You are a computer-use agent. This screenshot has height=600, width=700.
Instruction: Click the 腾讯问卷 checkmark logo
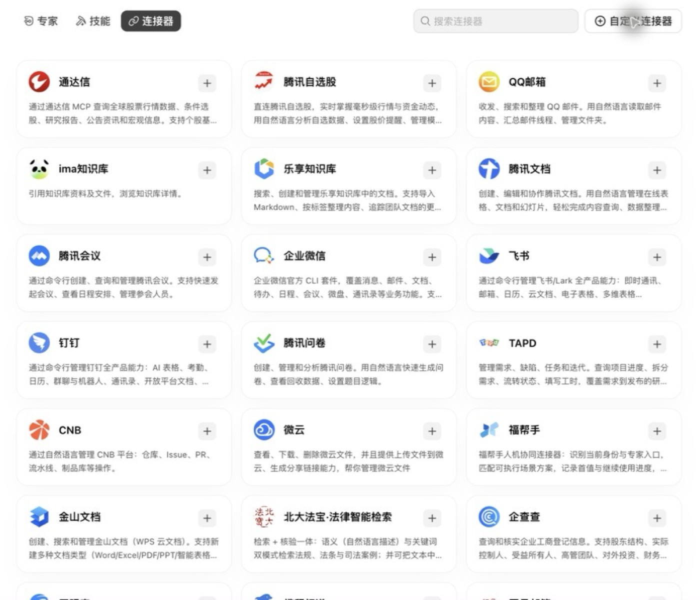coord(264,343)
